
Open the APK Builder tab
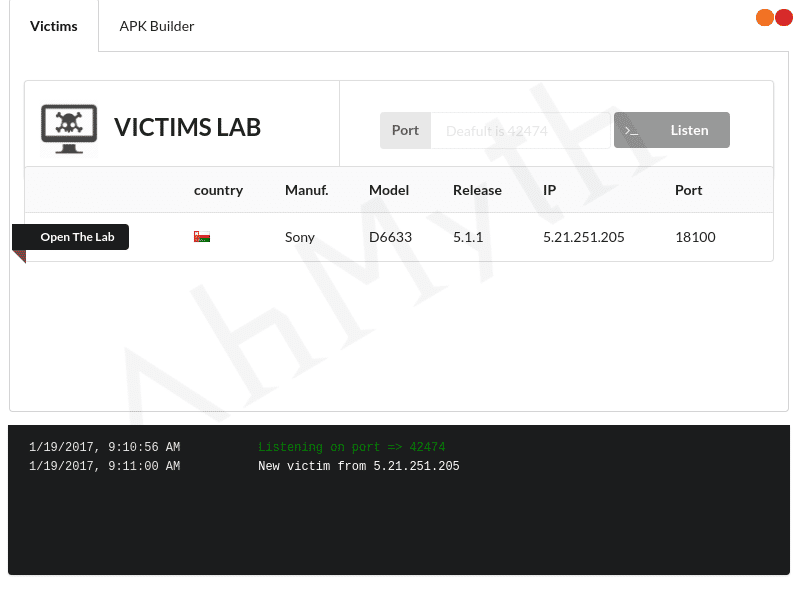[x=156, y=26]
